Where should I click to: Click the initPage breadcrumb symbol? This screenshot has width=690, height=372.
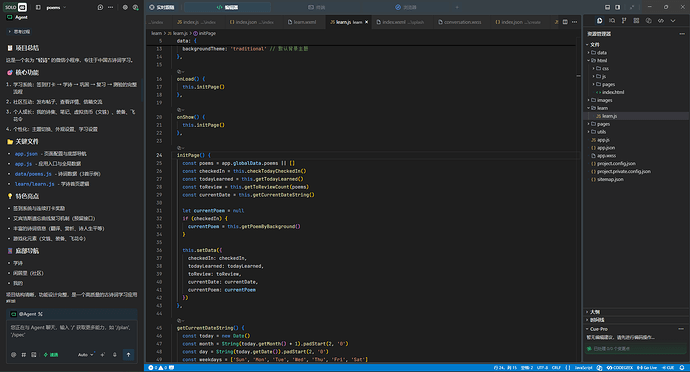pos(205,33)
